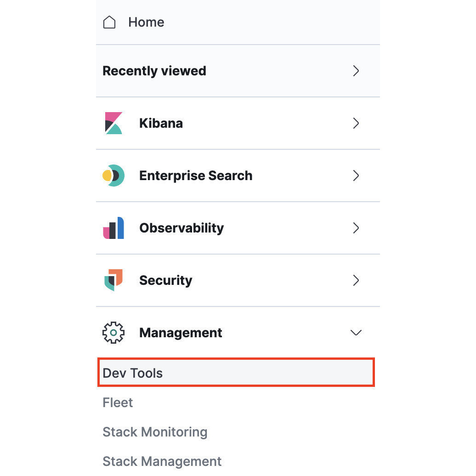Go to Stack Monitoring
The height and width of the screenshot is (476, 476).
click(x=155, y=432)
